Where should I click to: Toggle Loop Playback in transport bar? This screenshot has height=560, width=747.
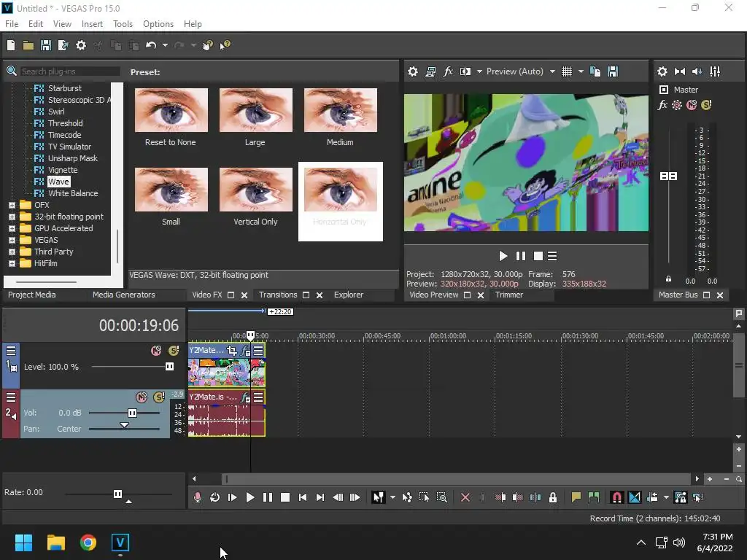click(215, 497)
